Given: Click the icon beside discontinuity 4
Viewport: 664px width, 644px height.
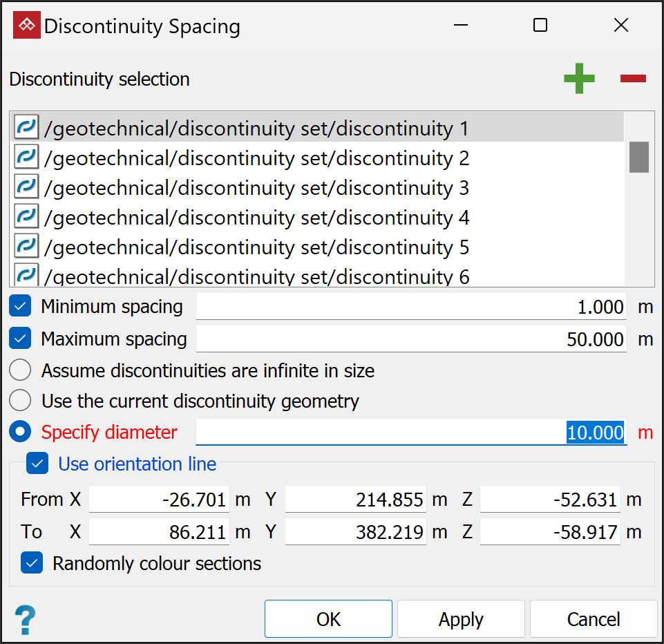Looking at the screenshot, I should click(x=26, y=218).
